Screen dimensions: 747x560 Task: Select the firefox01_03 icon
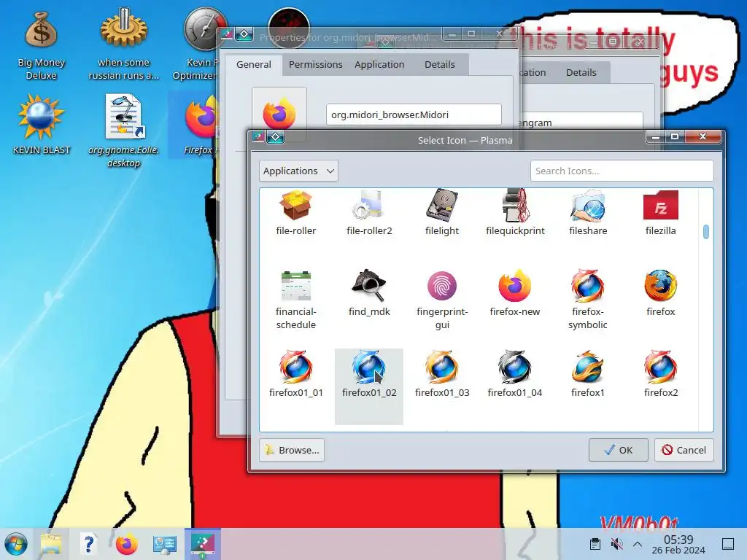coord(442,367)
